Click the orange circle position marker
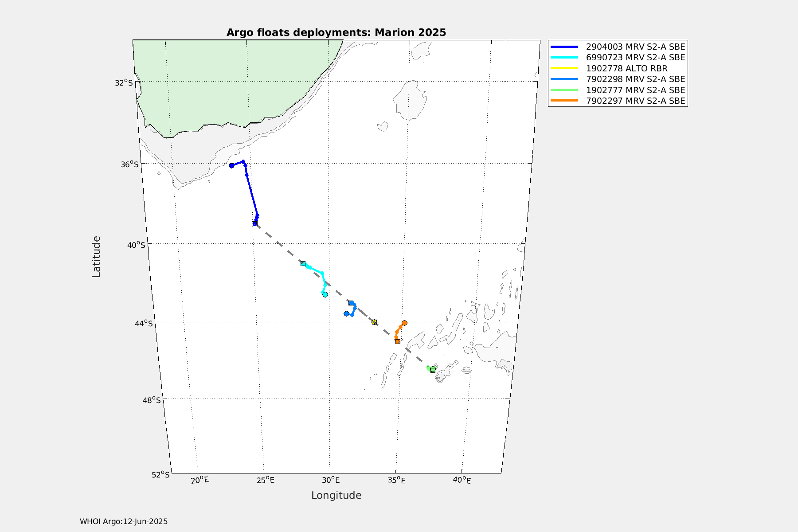 404,323
